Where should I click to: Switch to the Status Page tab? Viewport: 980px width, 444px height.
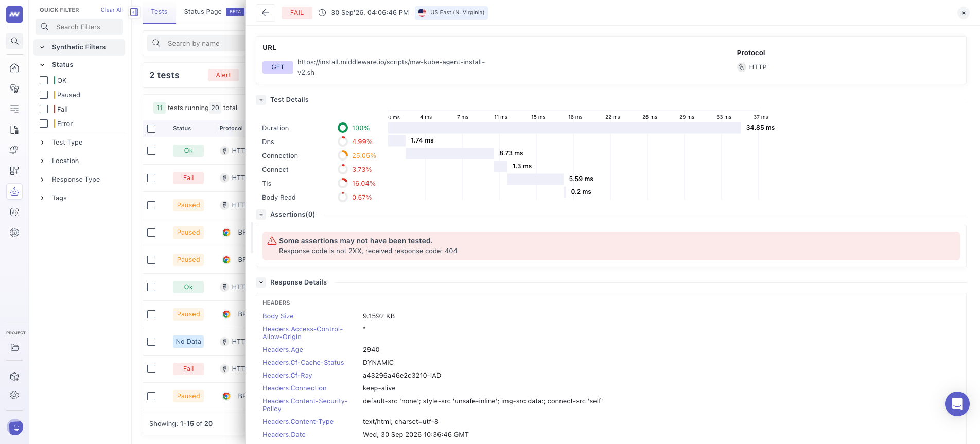203,12
